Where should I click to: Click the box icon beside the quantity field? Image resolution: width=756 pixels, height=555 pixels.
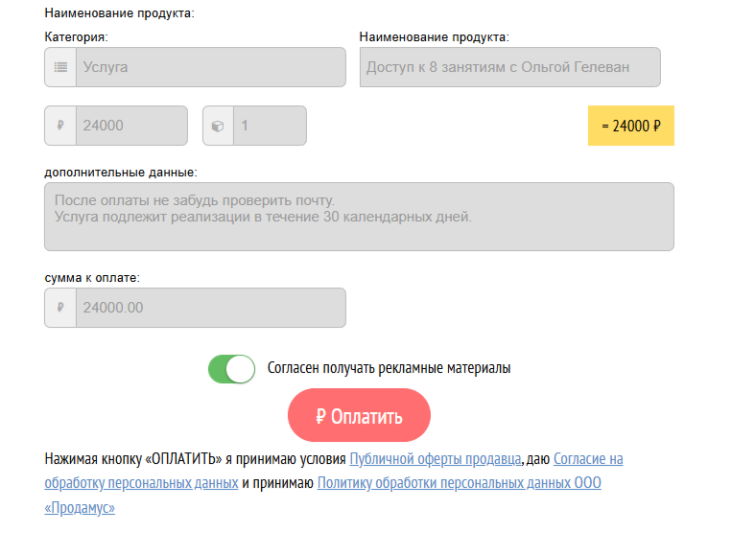click(x=218, y=126)
